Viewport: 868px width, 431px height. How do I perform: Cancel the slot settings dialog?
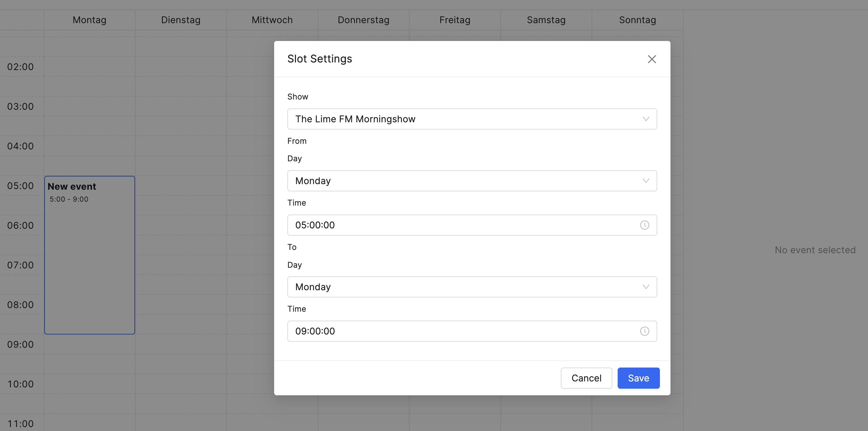(x=586, y=378)
